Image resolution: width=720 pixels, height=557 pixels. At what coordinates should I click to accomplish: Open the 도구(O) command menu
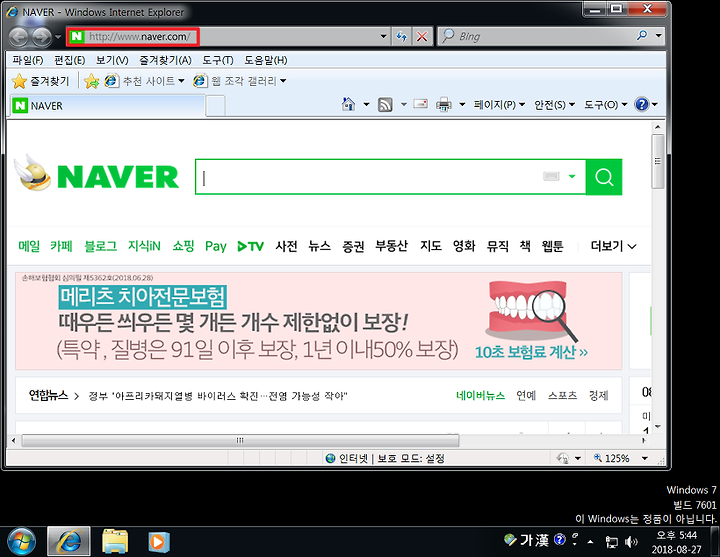coord(605,105)
